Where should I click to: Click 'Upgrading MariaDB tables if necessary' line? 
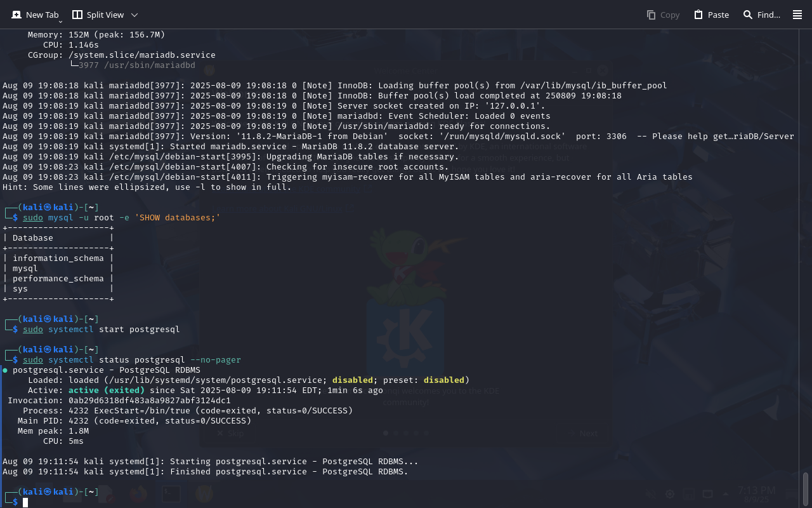pyautogui.click(x=231, y=157)
